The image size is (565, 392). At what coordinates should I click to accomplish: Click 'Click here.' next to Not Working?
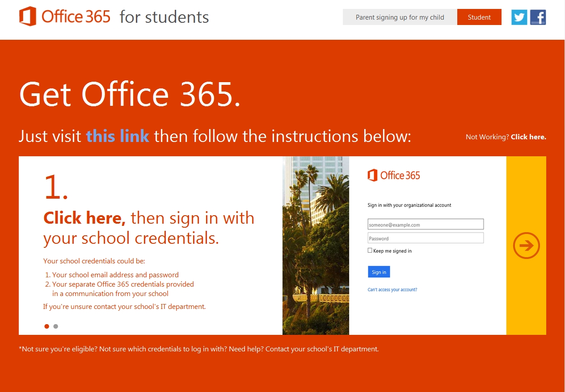(x=528, y=137)
